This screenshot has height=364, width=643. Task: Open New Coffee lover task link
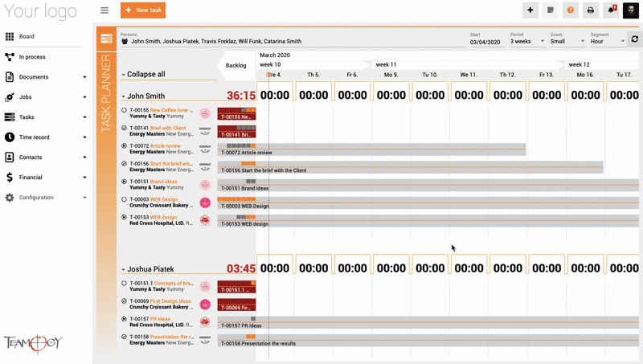(171, 110)
